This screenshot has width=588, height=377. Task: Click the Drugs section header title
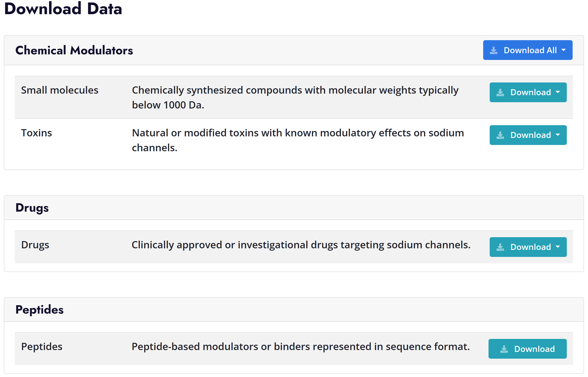point(32,208)
